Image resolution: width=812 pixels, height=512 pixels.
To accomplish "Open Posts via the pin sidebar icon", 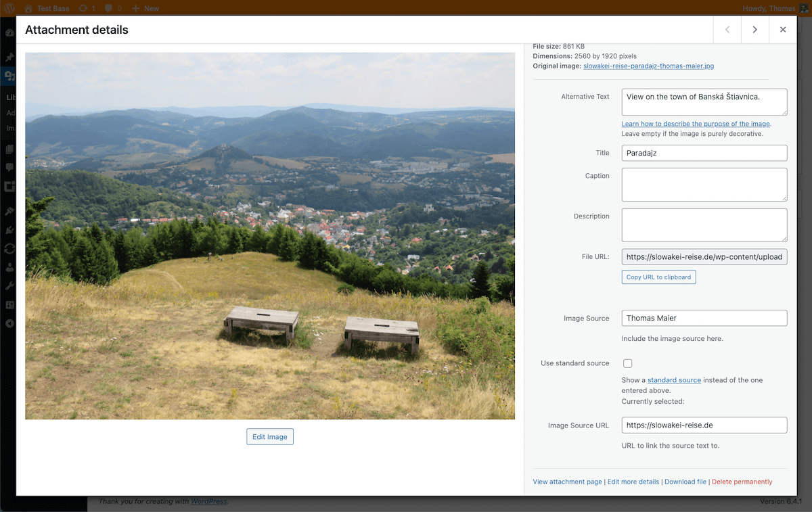I will tap(9, 57).
